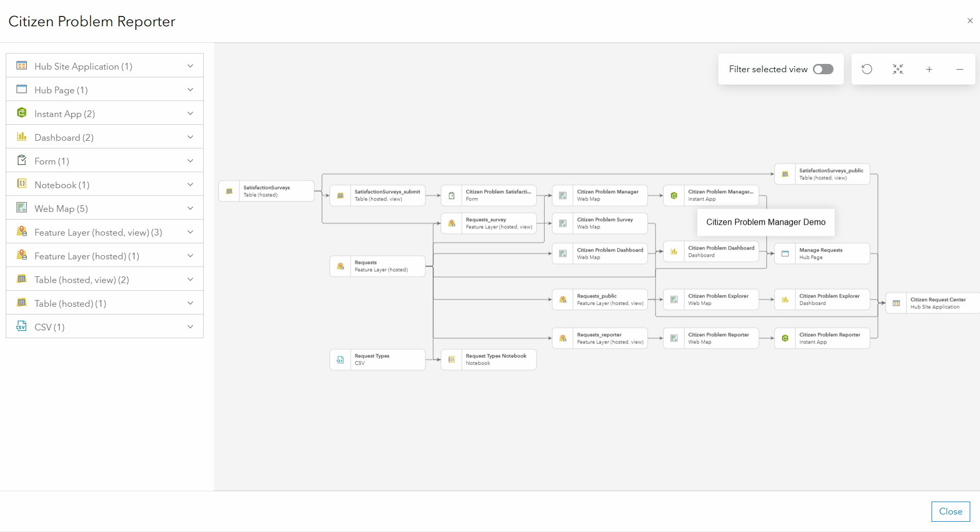
Task: Click the Citizen Problem Manager instant app icon
Action: [674, 195]
